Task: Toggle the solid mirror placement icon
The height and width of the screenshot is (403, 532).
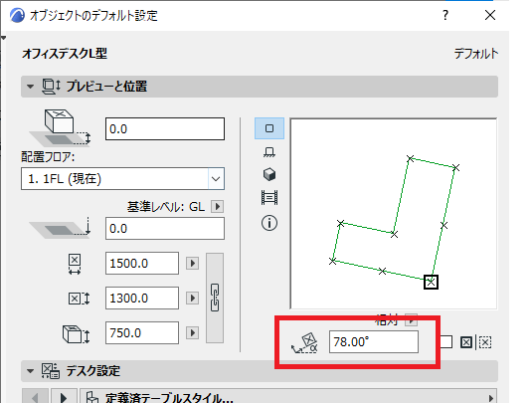Action: tap(466, 342)
